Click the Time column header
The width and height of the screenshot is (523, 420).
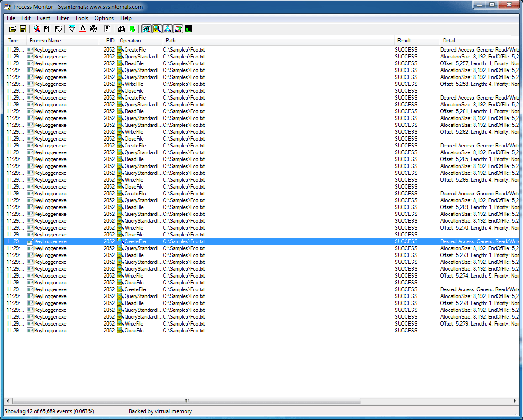click(16, 40)
